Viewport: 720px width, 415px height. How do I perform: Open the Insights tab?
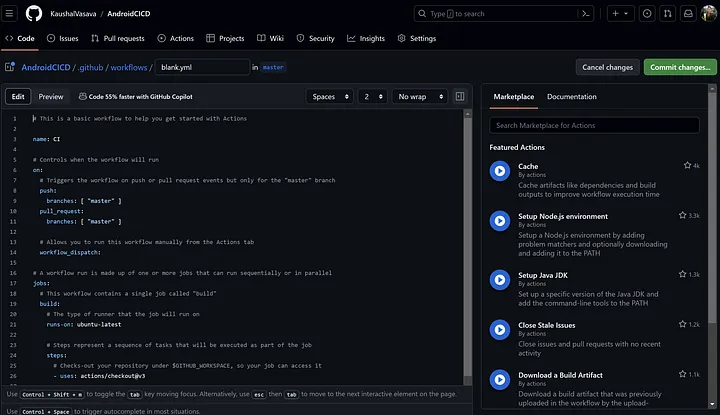click(x=366, y=39)
